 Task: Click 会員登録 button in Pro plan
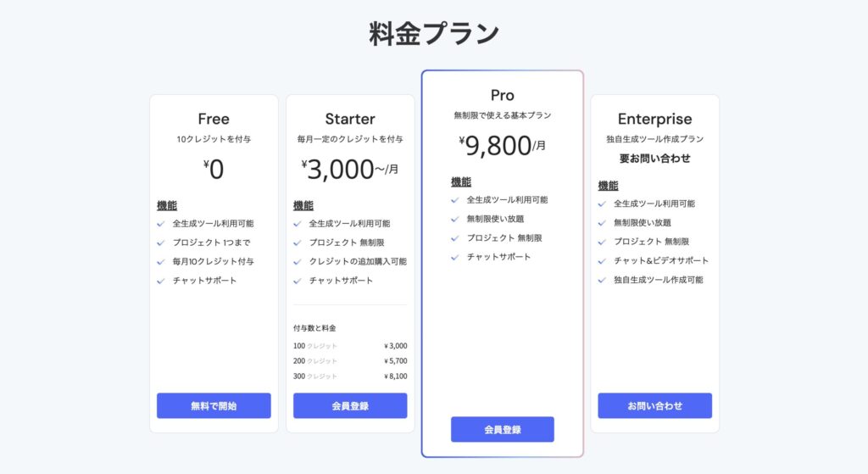(x=502, y=429)
